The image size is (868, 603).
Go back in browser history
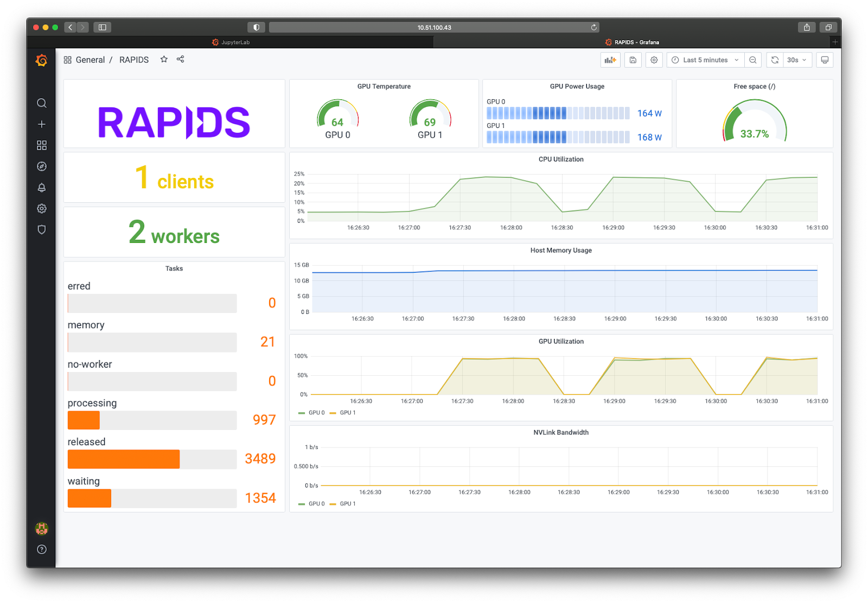point(70,27)
